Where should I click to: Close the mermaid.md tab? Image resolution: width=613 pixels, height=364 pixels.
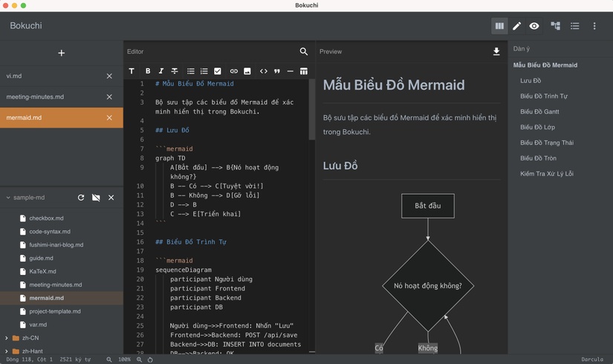[x=109, y=117]
